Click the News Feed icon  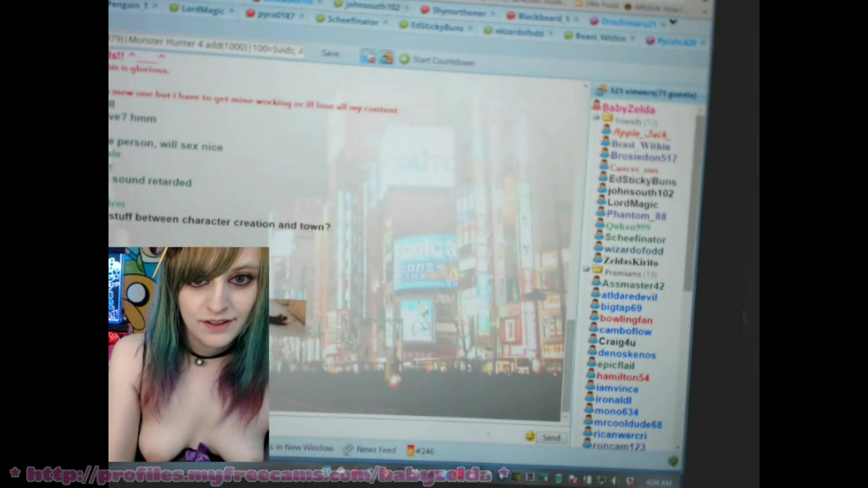click(348, 449)
